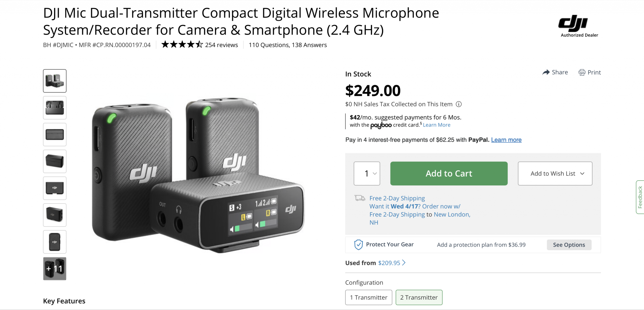
Task: View the +11 more images thumbnail
Action: point(55,269)
